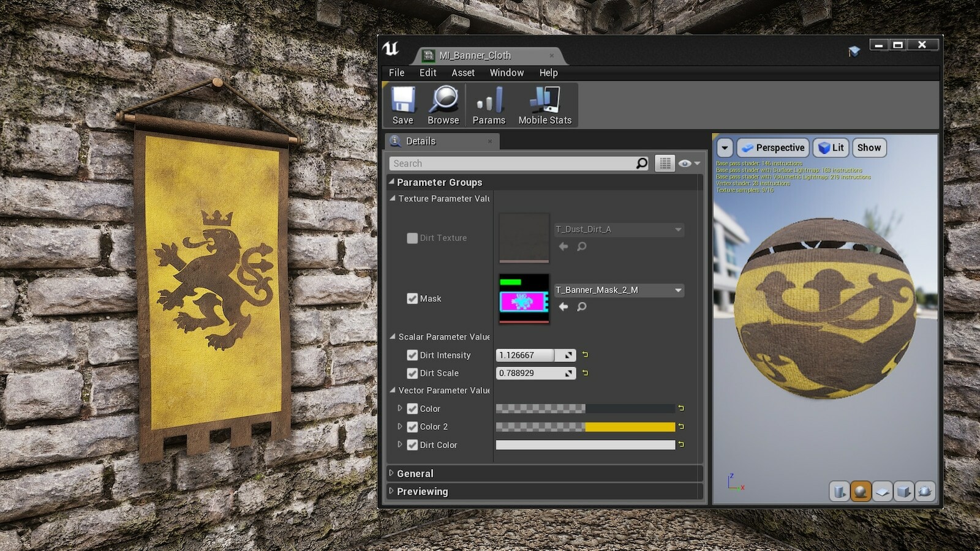980x551 pixels.
Task: Switch preview to the plane mesh
Action: [x=882, y=491]
